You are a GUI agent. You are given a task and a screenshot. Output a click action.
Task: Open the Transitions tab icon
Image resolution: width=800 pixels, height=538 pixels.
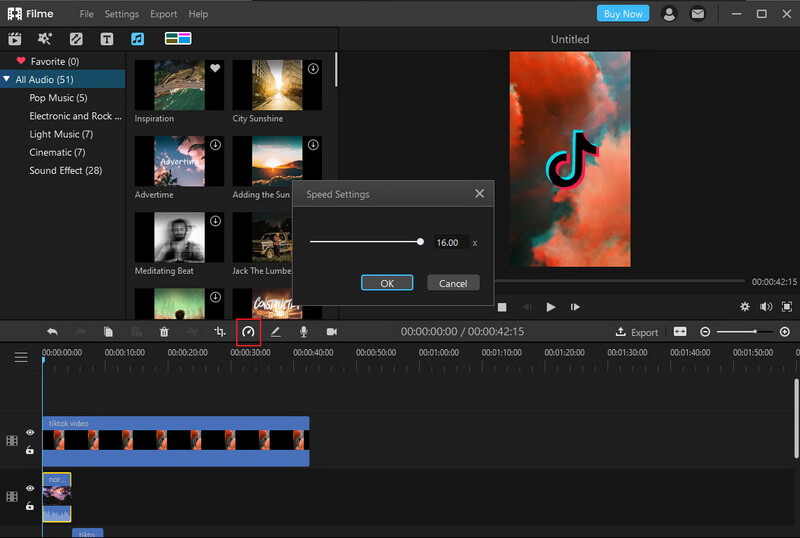pyautogui.click(x=76, y=39)
